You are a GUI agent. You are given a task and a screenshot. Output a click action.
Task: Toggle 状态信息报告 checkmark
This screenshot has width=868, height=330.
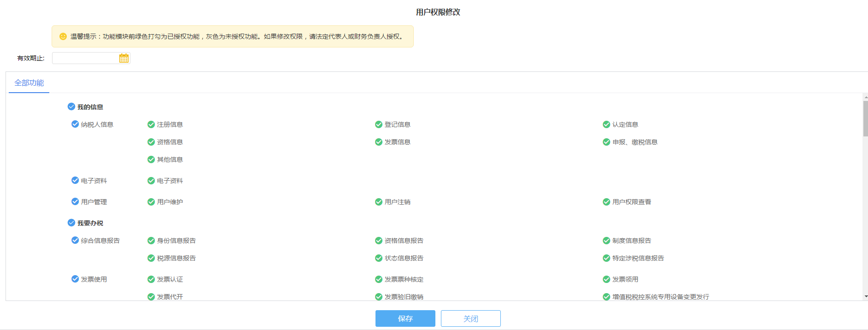[x=379, y=258]
